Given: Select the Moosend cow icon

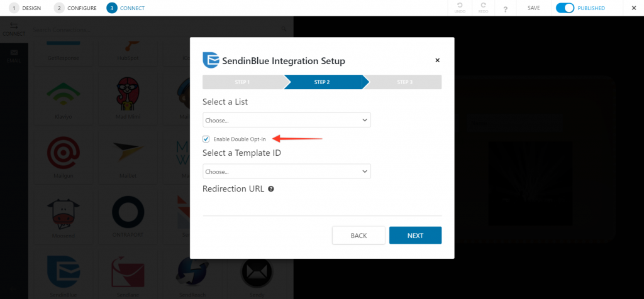Looking at the screenshot, I should pyautogui.click(x=64, y=214).
